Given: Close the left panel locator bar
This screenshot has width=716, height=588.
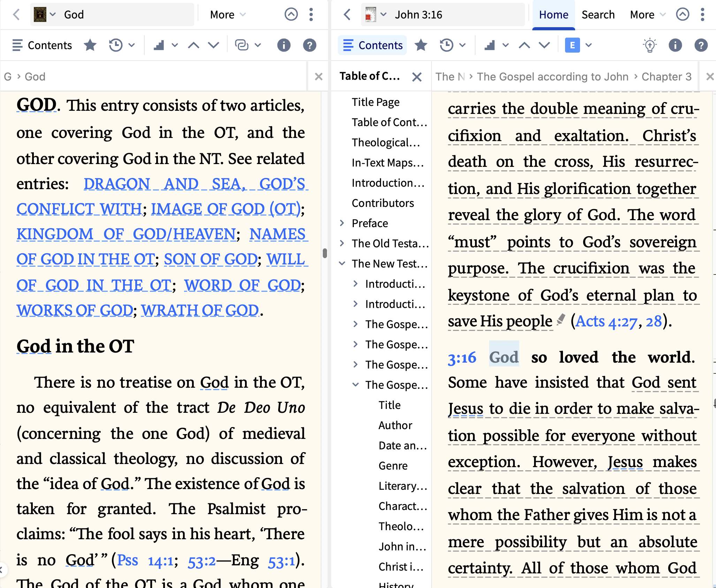Looking at the screenshot, I should 319,77.
